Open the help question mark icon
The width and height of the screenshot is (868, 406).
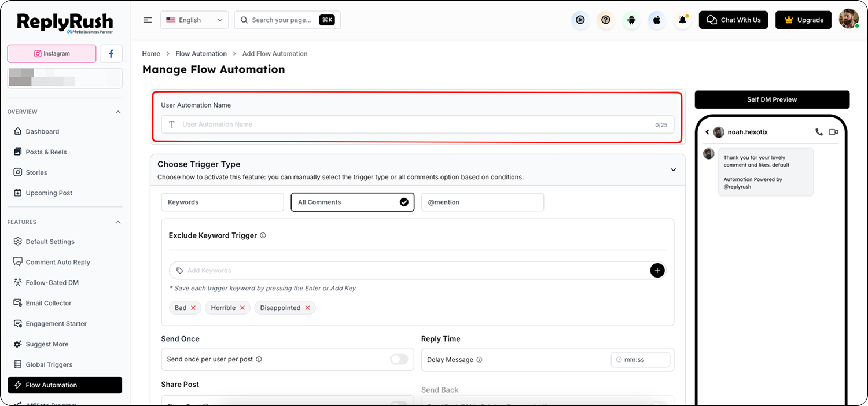coord(606,20)
